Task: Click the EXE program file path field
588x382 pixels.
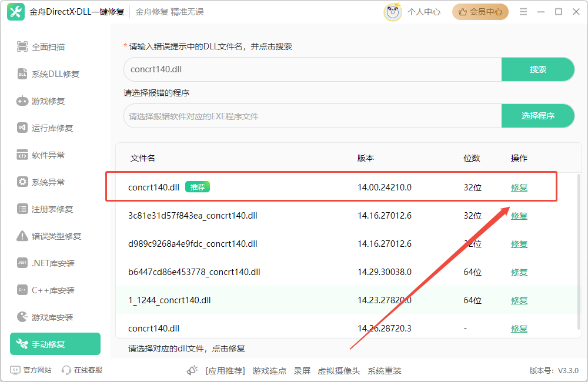Action: pyautogui.click(x=313, y=116)
